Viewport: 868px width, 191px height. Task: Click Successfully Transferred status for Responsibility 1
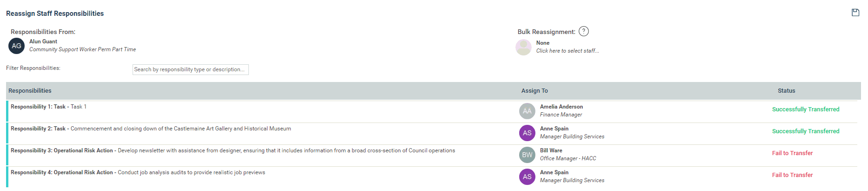click(x=806, y=109)
